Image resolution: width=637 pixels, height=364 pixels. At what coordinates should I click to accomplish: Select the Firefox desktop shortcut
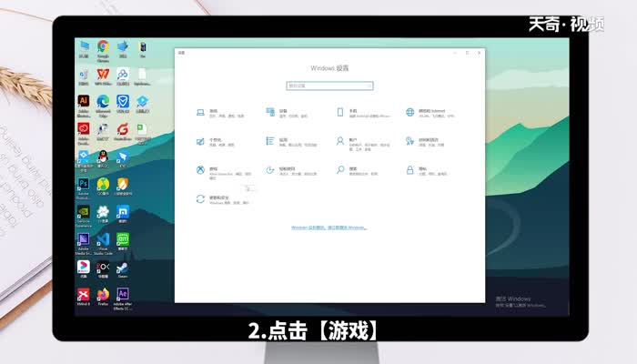pos(103,297)
